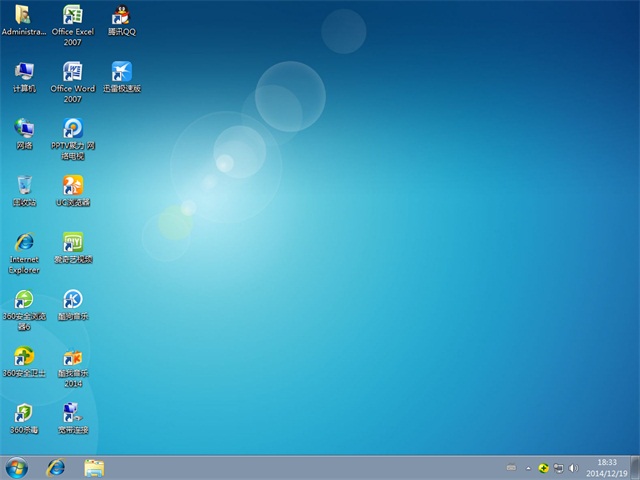Open Internet Explorer from the taskbar

[56, 467]
